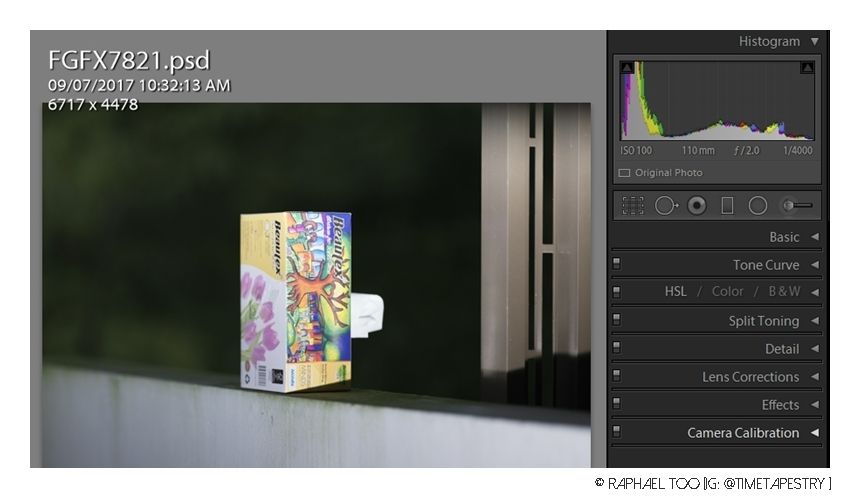Click the 09/07/2017 10:32:13 AM timestamp
The image size is (860, 498).
139,86
